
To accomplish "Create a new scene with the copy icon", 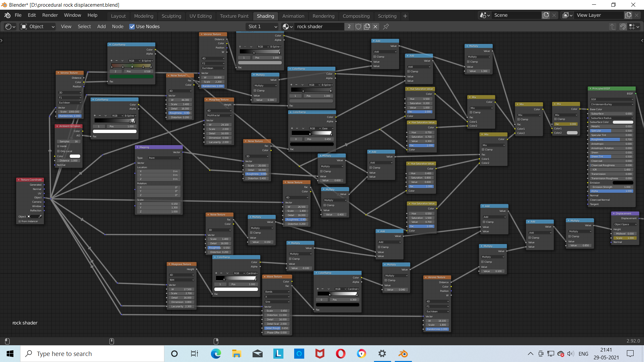I will tap(546, 15).
